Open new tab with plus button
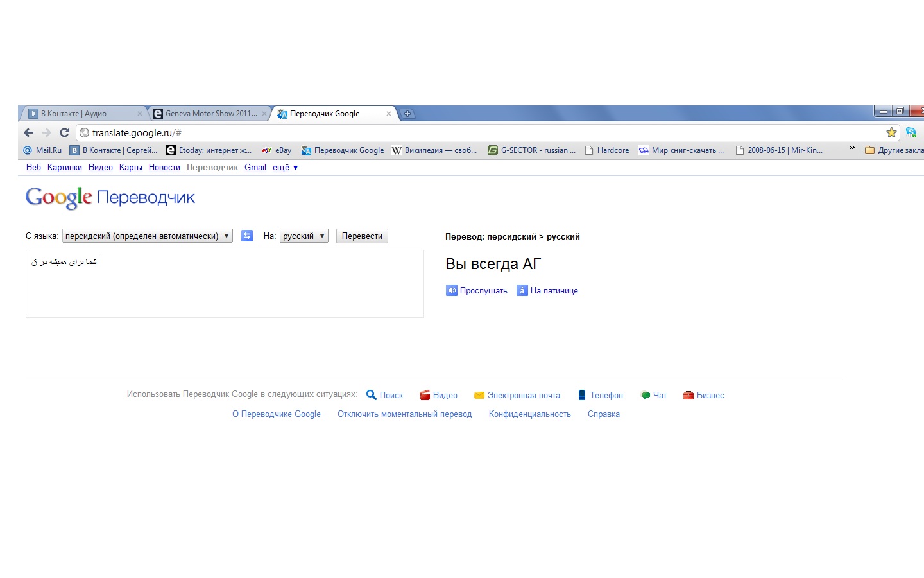Screen dimensions: 924x578 pyautogui.click(x=407, y=114)
